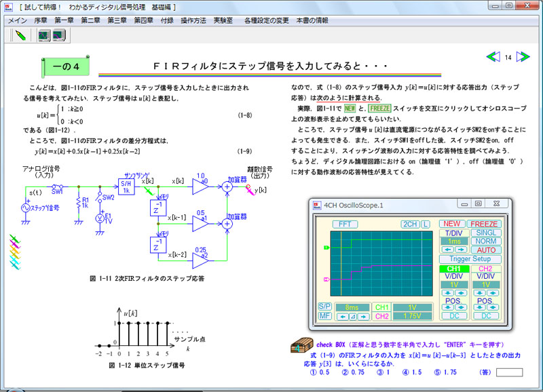The height and width of the screenshot is (392, 543).
Task: Move the 8ms cursor left
Action: click(x=343, y=317)
